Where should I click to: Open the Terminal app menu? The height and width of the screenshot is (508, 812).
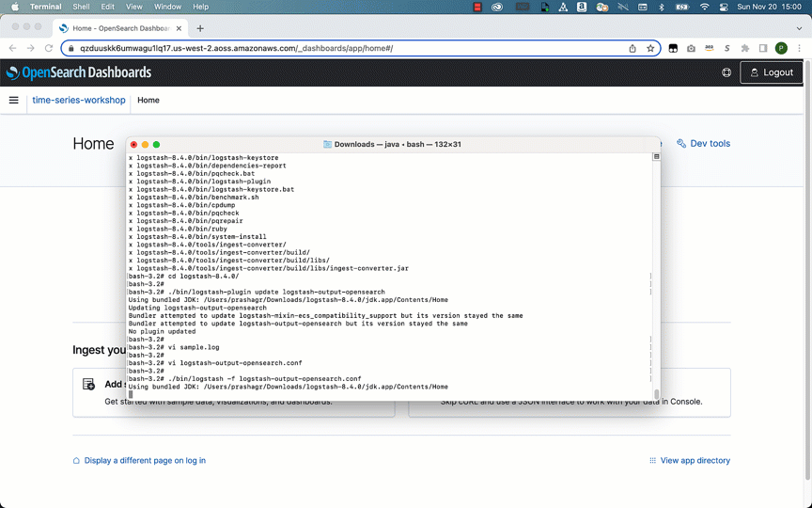(45, 7)
